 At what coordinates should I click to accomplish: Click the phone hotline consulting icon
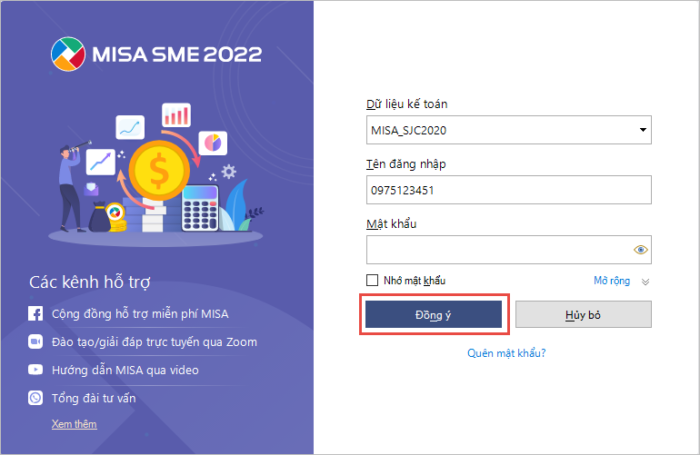[34, 398]
